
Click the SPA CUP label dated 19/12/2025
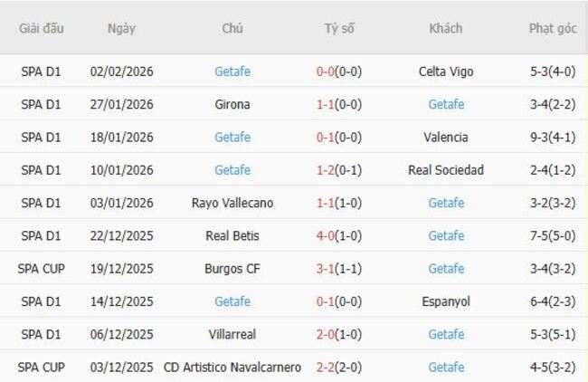(x=41, y=268)
